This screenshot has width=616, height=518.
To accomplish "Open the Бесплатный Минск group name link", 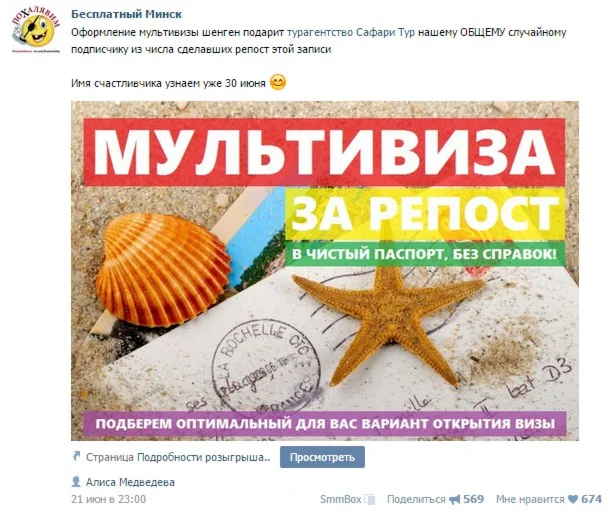I will coord(126,14).
